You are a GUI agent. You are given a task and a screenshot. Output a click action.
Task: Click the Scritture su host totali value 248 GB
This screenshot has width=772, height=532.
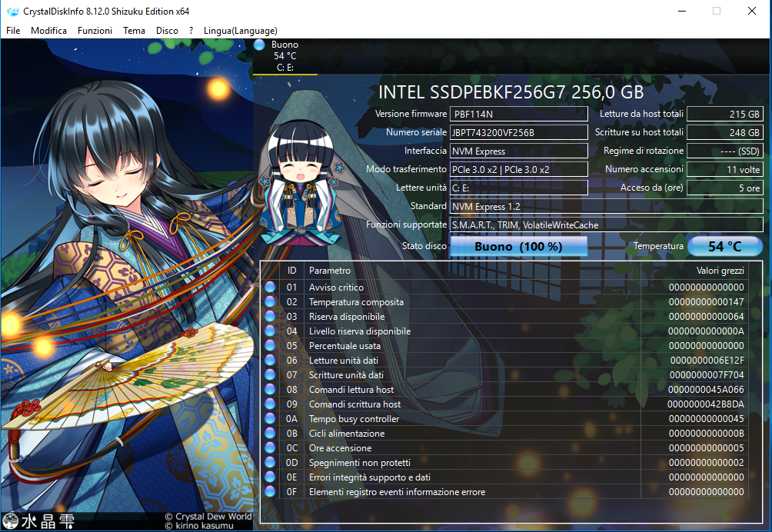[x=725, y=132]
